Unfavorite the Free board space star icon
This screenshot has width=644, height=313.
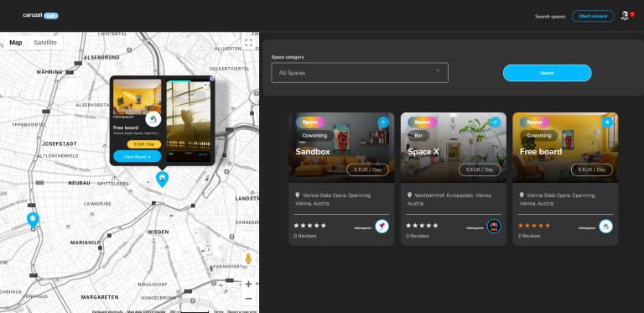click(x=607, y=122)
